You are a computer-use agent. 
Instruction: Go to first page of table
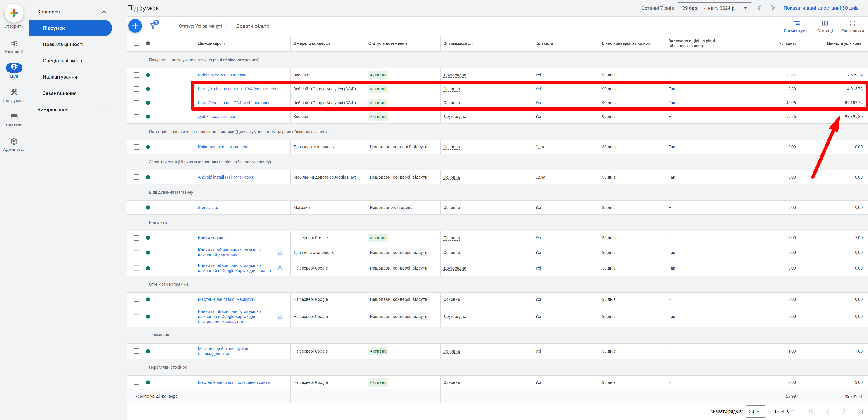[811, 411]
